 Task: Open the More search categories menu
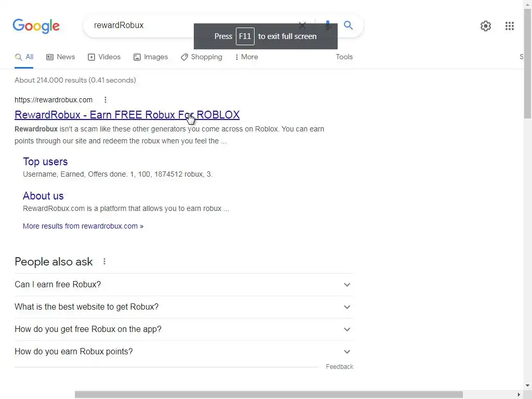247,57
